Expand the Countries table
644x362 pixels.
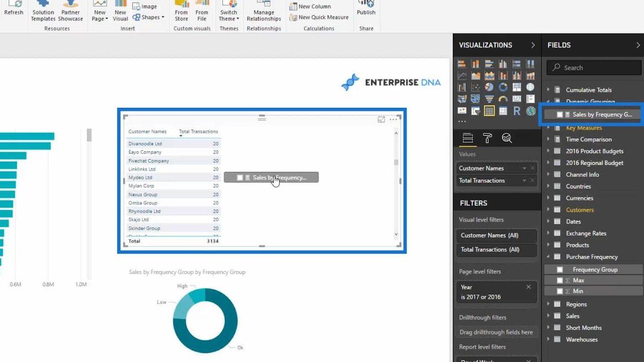pyautogui.click(x=548, y=187)
